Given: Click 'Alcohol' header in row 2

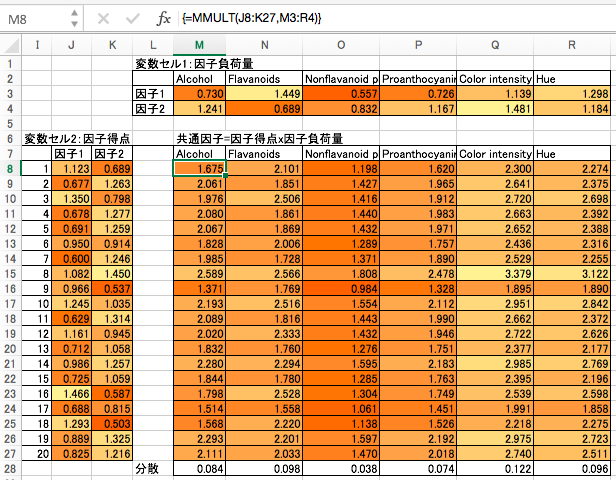Looking at the screenshot, I should (200, 79).
